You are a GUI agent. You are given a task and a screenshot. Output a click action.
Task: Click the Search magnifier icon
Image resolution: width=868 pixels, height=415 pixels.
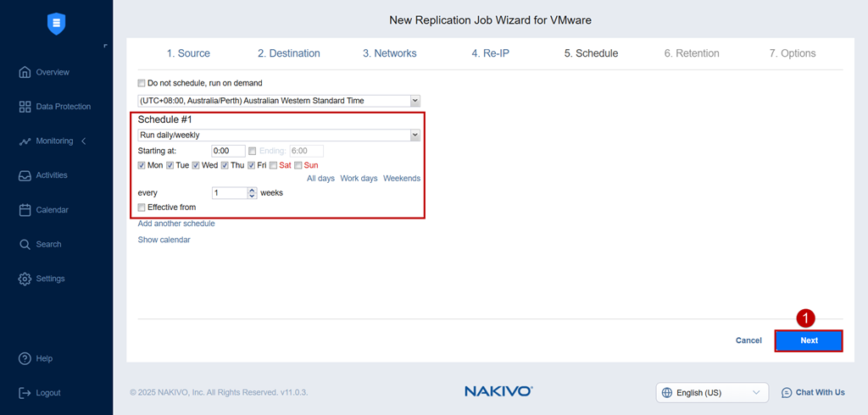click(x=25, y=244)
